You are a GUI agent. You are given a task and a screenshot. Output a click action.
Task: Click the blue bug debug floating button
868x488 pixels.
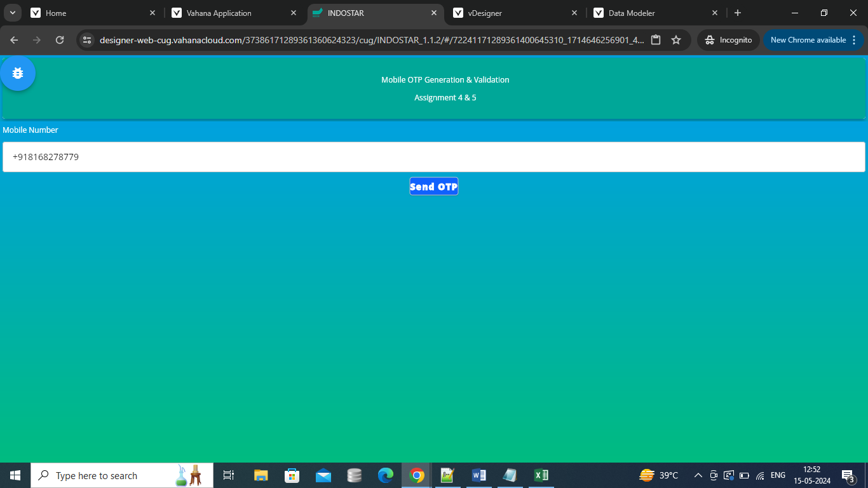point(18,73)
